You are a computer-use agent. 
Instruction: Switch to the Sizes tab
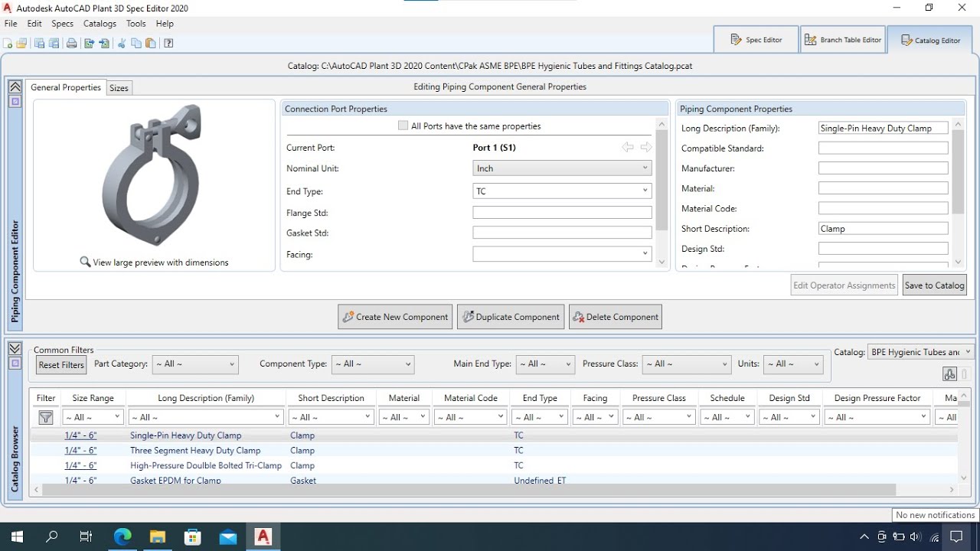point(119,88)
